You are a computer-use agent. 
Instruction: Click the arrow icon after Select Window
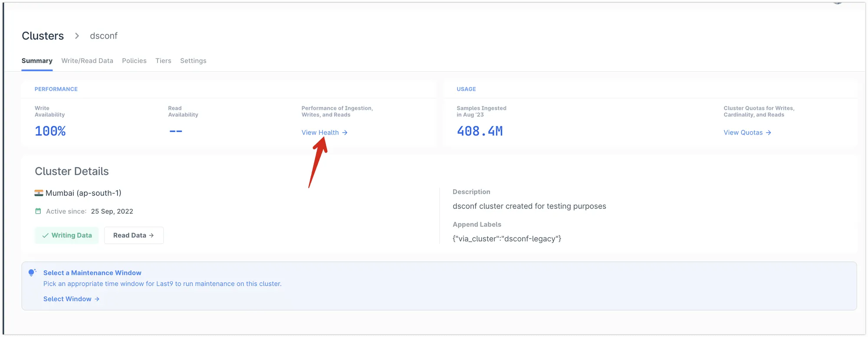[97, 299]
